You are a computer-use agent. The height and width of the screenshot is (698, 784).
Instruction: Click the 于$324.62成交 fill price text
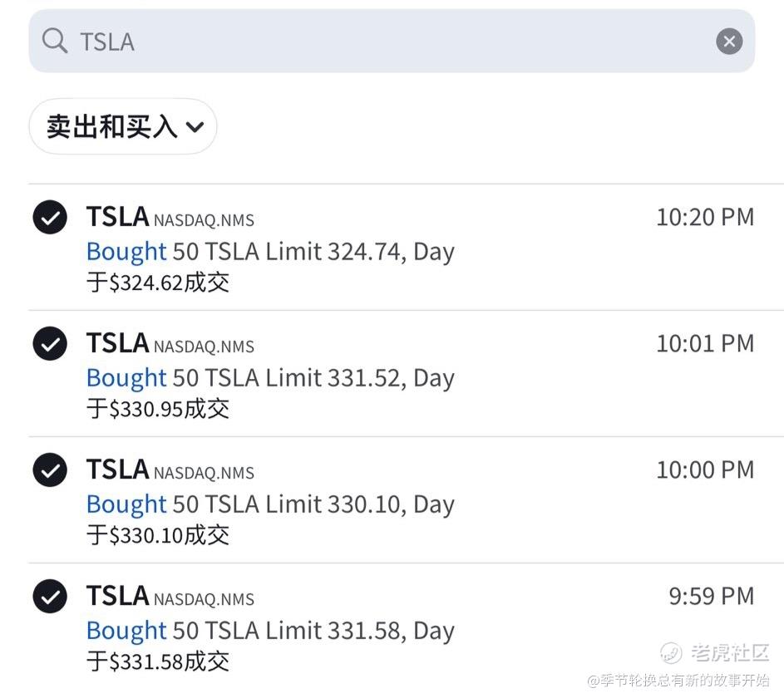tap(158, 283)
